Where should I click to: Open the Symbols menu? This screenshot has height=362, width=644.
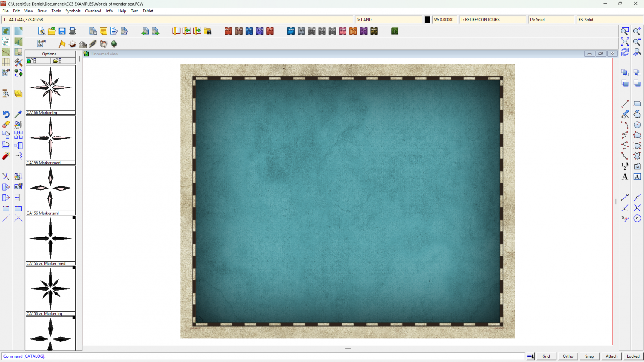73,11
